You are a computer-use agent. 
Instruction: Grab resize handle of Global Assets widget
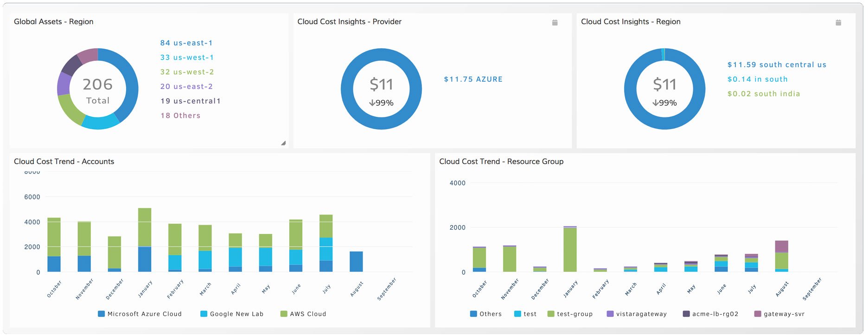pyautogui.click(x=283, y=143)
